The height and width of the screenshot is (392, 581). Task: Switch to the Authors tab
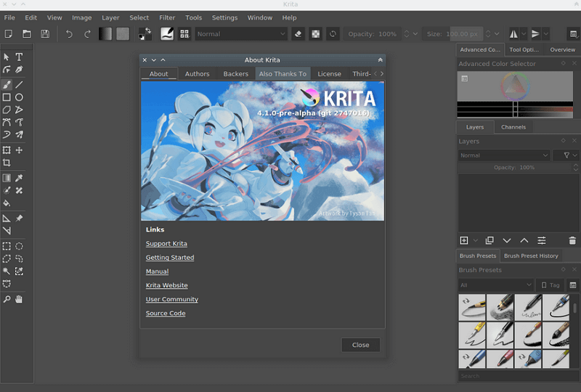pyautogui.click(x=197, y=74)
